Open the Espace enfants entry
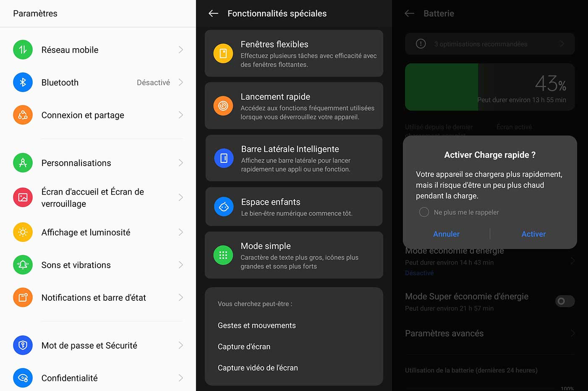Viewport: 588px width, 391px height. pos(294,206)
